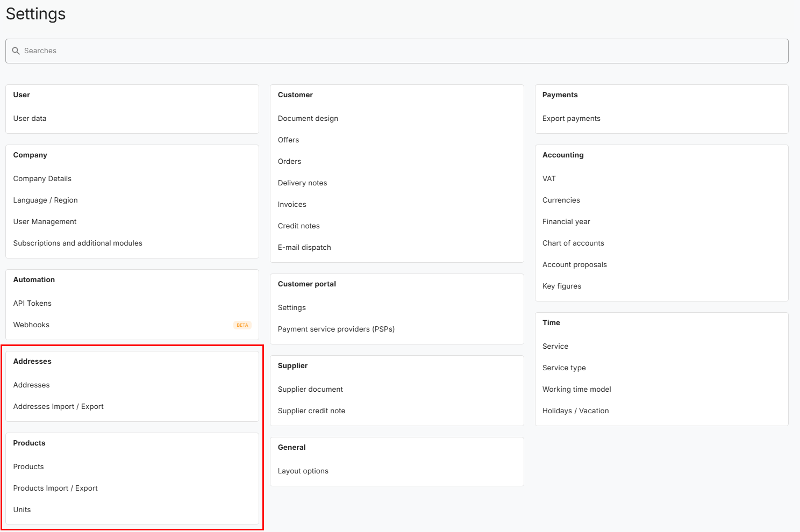The width and height of the screenshot is (800, 532).
Task: Open Export payments
Action: (571, 119)
